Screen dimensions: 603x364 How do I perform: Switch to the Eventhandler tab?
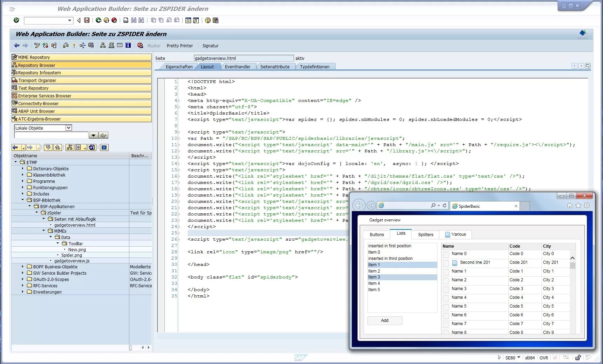pos(238,67)
